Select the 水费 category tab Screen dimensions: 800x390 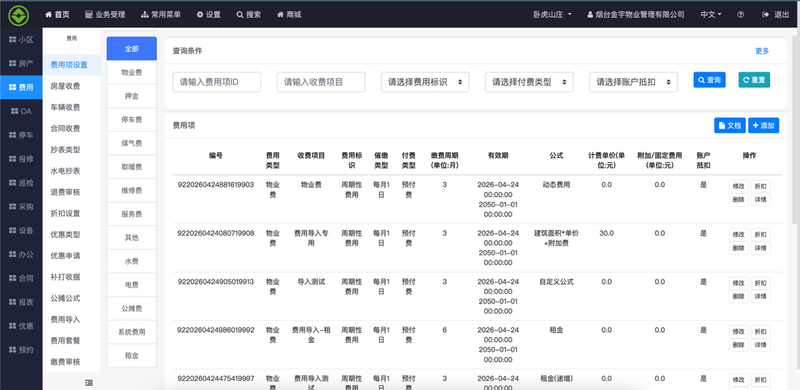click(132, 261)
